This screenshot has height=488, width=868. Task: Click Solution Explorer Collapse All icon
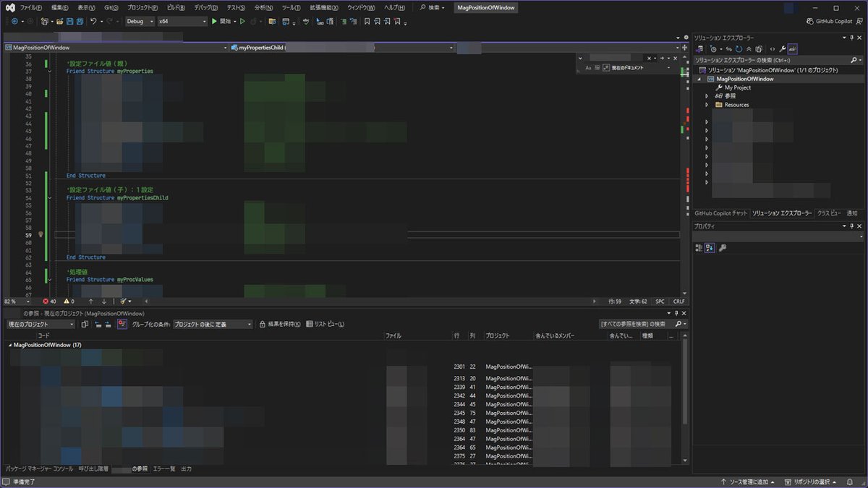749,48
